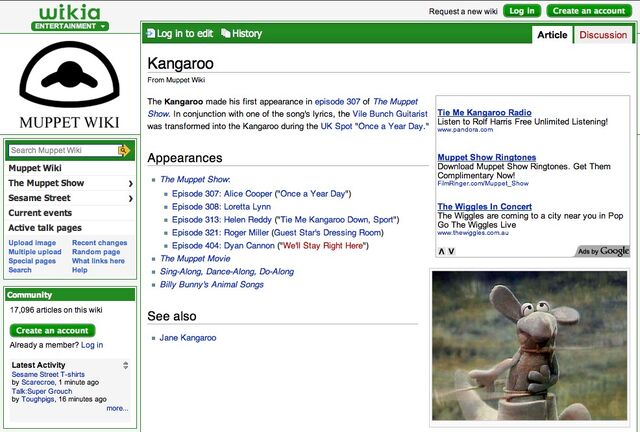Click the Community Create an account button
The height and width of the screenshot is (432, 640).
pyautogui.click(x=52, y=330)
